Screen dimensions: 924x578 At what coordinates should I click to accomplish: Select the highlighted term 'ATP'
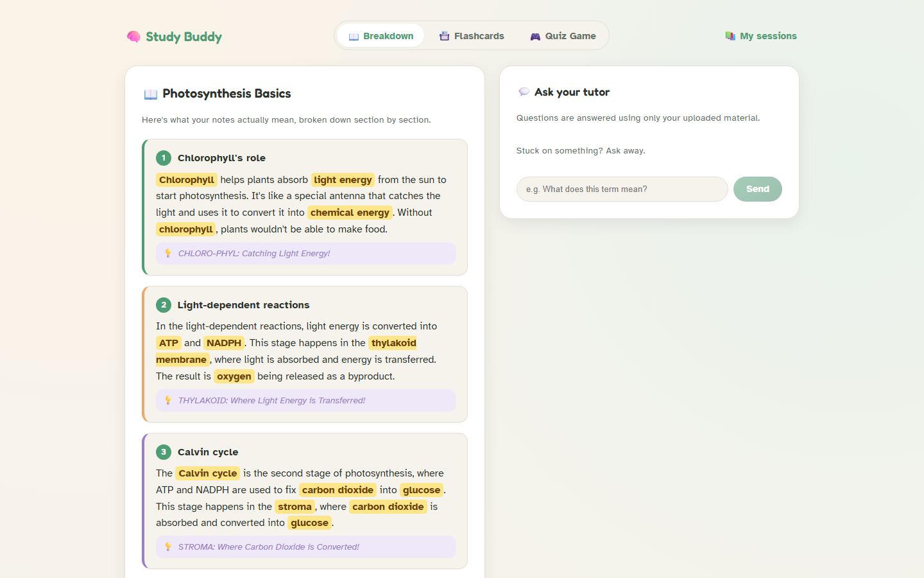169,343
